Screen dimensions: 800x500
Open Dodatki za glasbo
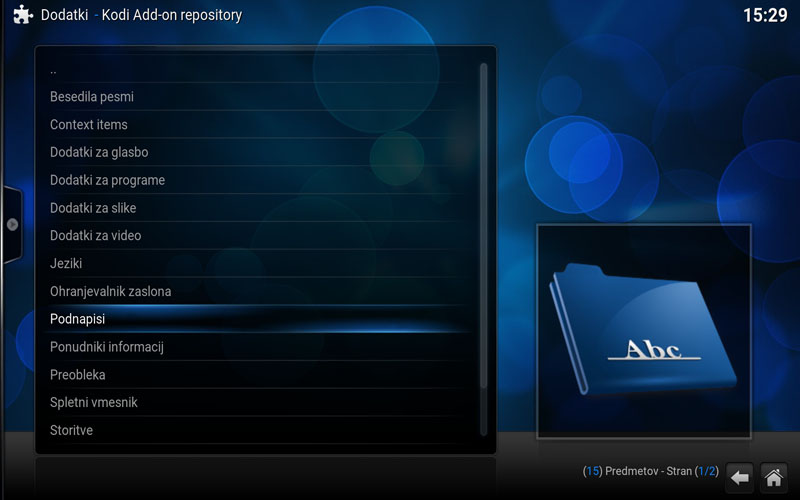[x=99, y=152]
